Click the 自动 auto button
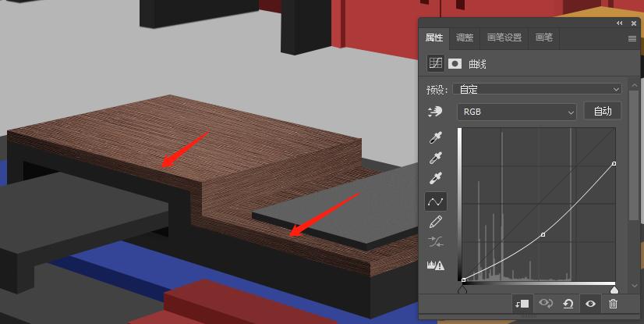Viewport: 644px width, 324px height. pyautogui.click(x=603, y=111)
